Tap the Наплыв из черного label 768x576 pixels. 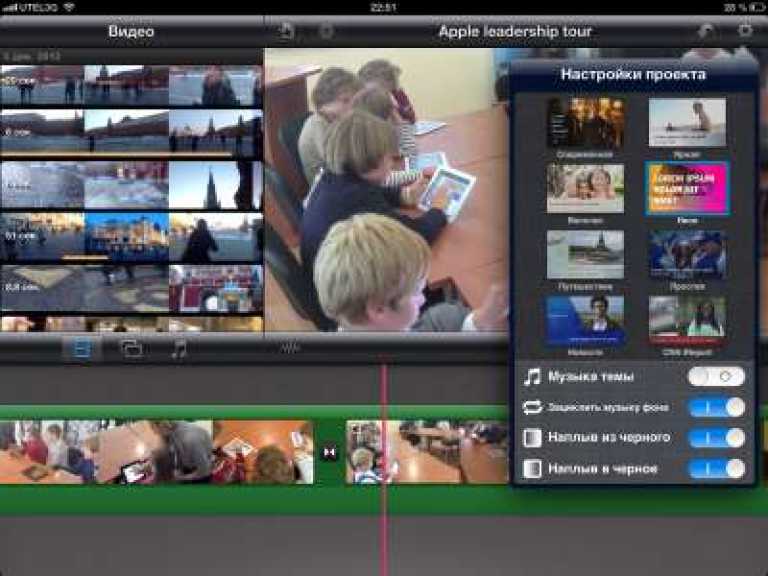(x=609, y=437)
